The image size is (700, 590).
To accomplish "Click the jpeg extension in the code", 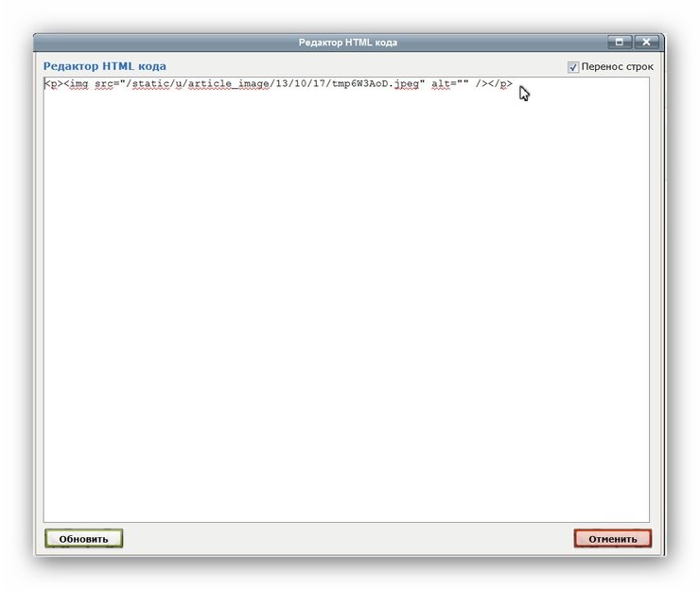I will click(408, 84).
